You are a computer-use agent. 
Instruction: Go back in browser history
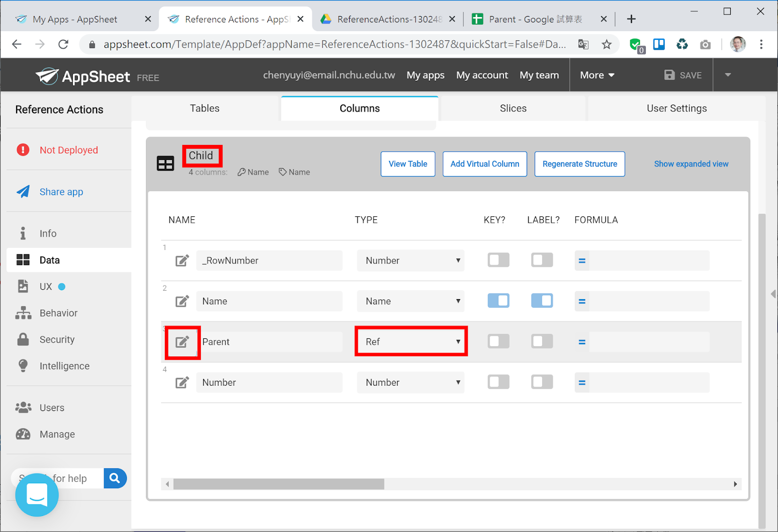[17, 45]
